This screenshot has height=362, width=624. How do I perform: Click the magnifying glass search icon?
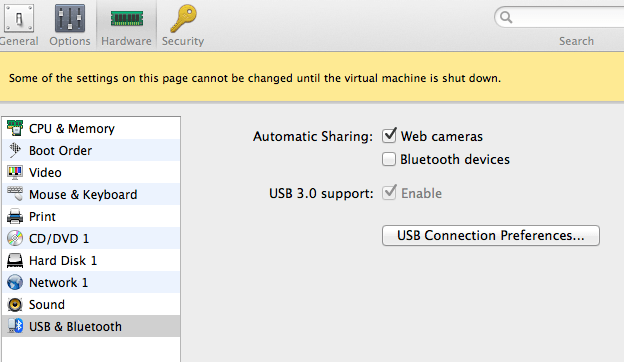click(x=506, y=17)
